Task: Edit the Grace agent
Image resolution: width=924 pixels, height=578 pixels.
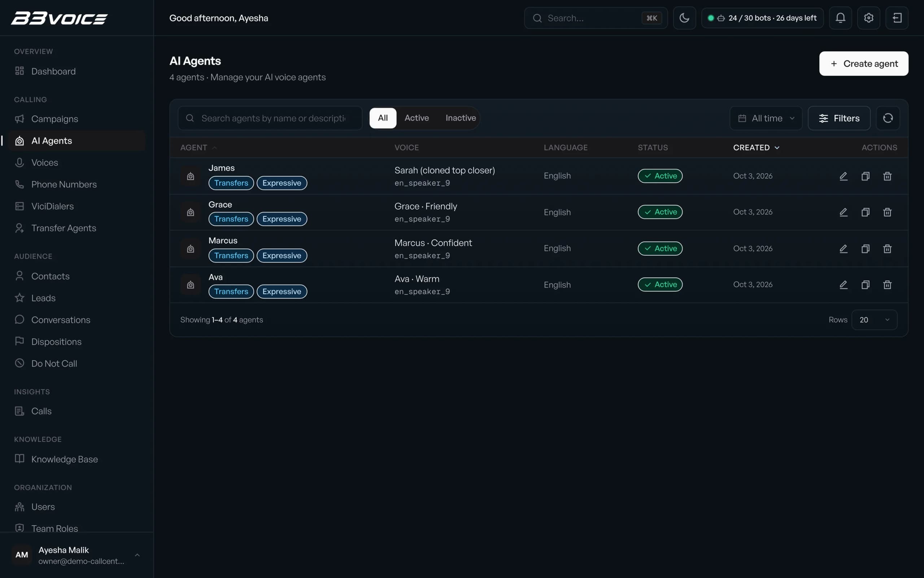Action: [844, 212]
